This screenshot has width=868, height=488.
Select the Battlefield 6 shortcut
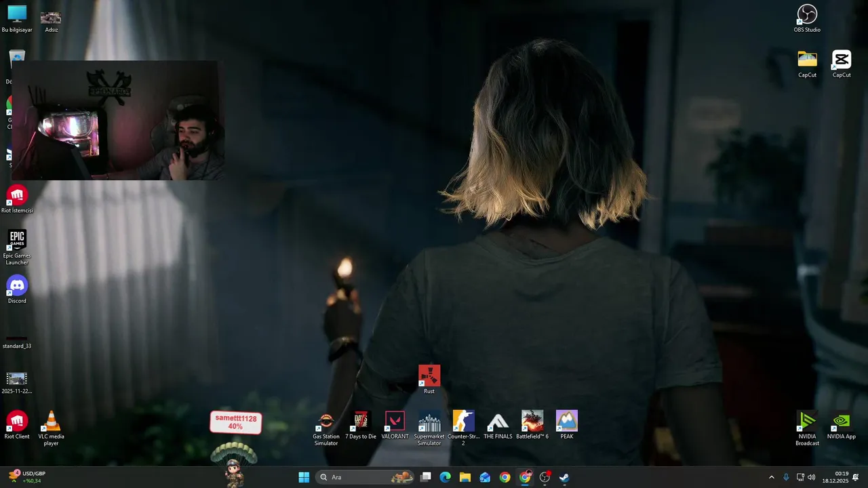pos(532,426)
